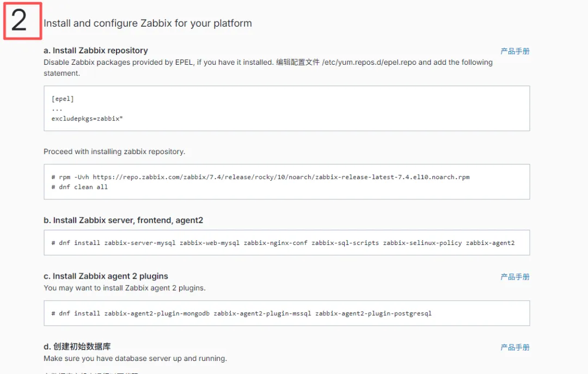Click heading 'b. Install Zabbix server, frontend, agent2'
The width and height of the screenshot is (588, 374).
pos(124,220)
